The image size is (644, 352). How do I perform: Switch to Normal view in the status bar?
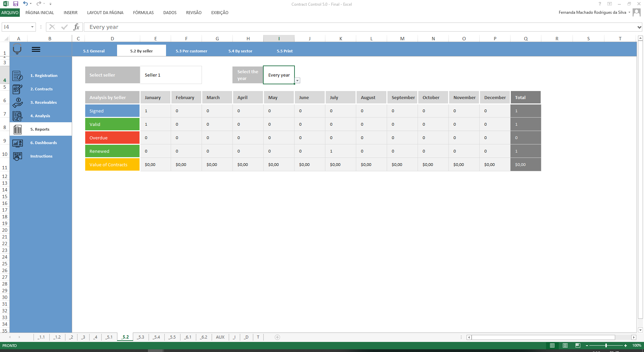(x=552, y=345)
